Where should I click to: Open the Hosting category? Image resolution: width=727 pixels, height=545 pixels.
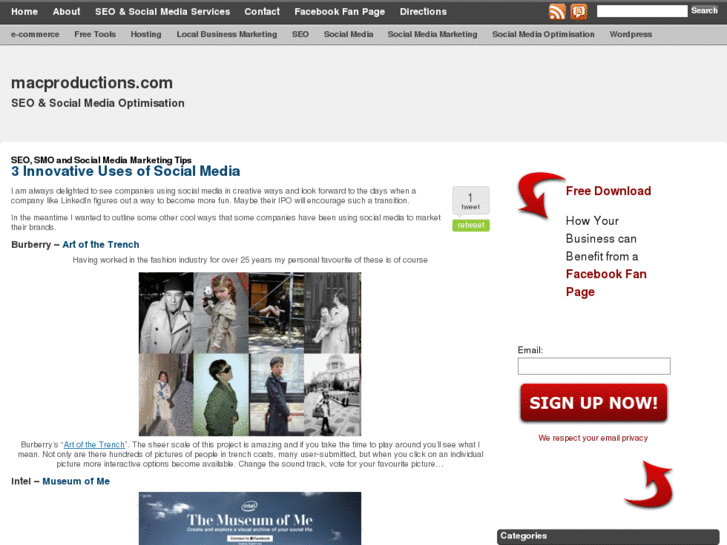pyautogui.click(x=146, y=34)
